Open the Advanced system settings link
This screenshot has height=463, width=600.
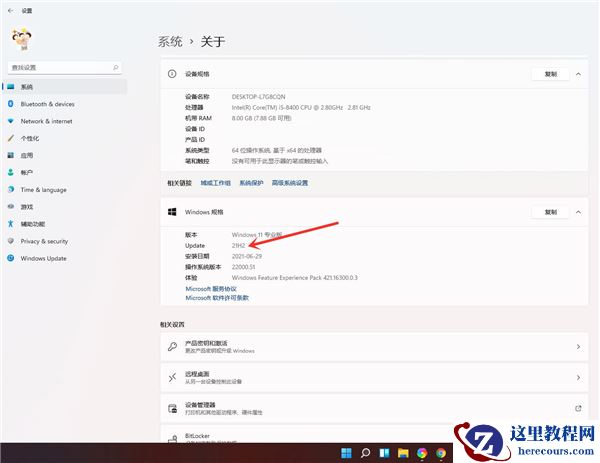[x=290, y=183]
